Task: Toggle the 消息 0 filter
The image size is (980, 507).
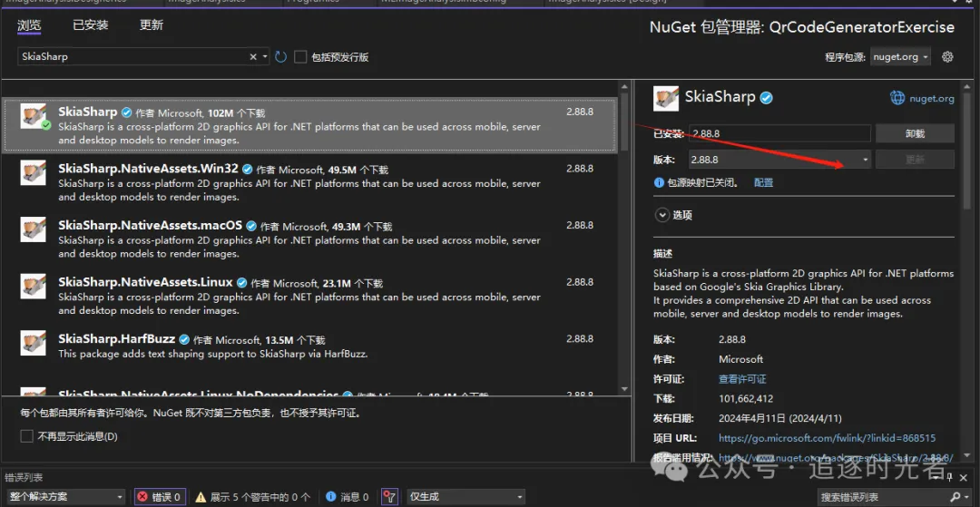Action: pos(348,497)
